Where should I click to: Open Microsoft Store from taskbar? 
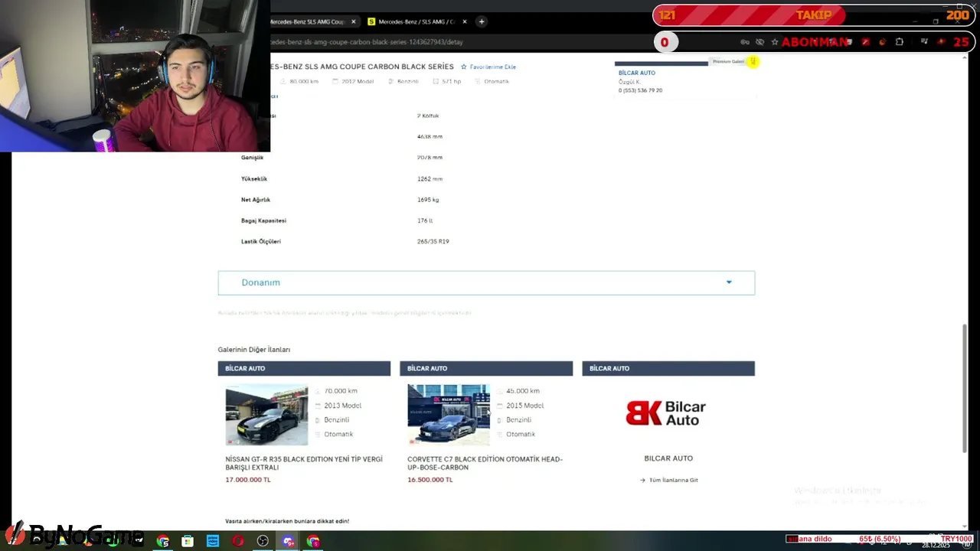(x=188, y=541)
